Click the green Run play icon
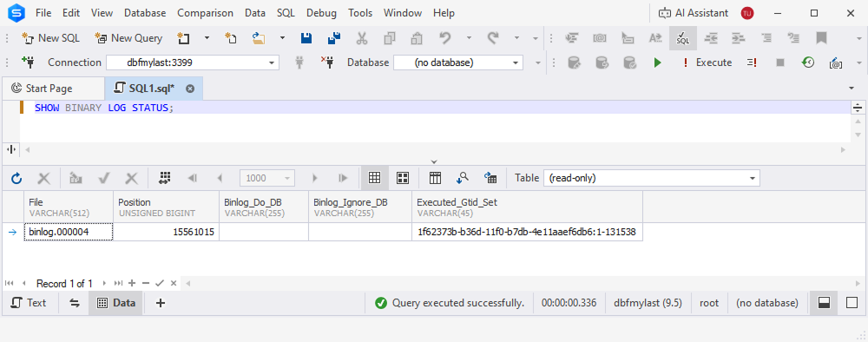This screenshot has width=868, height=342. tap(658, 62)
